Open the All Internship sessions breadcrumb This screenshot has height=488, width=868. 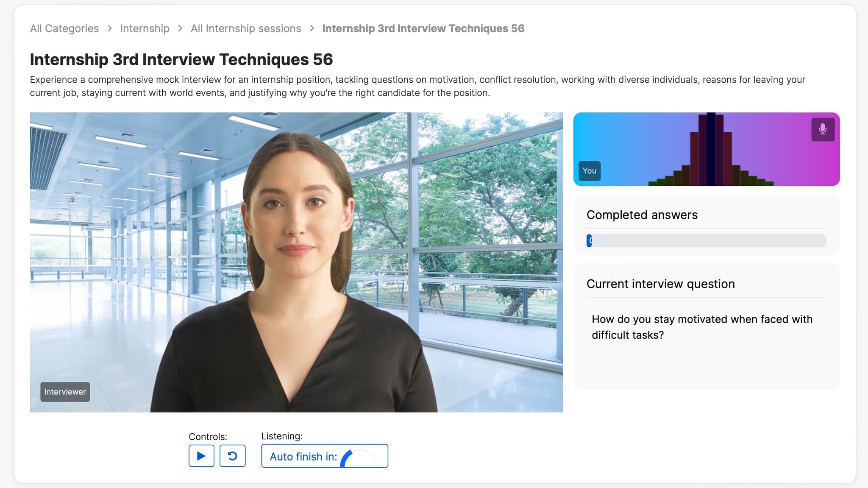coord(246,28)
